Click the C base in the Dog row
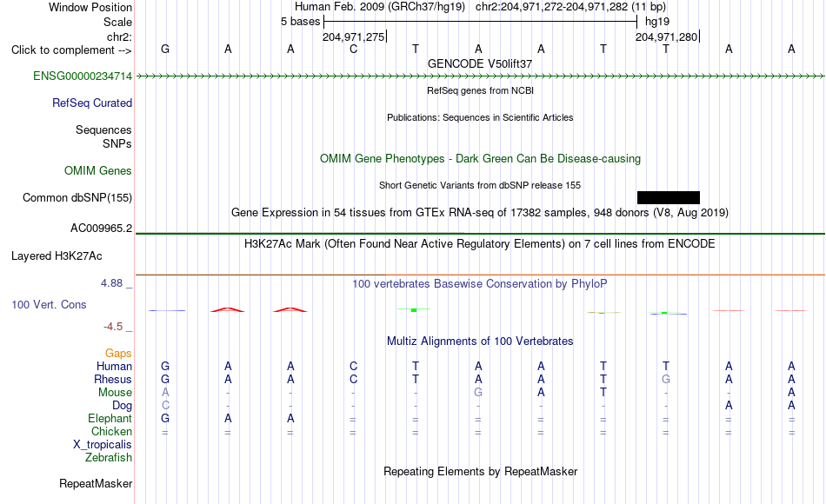Viewport: 826px width, 504px height. 165,406
